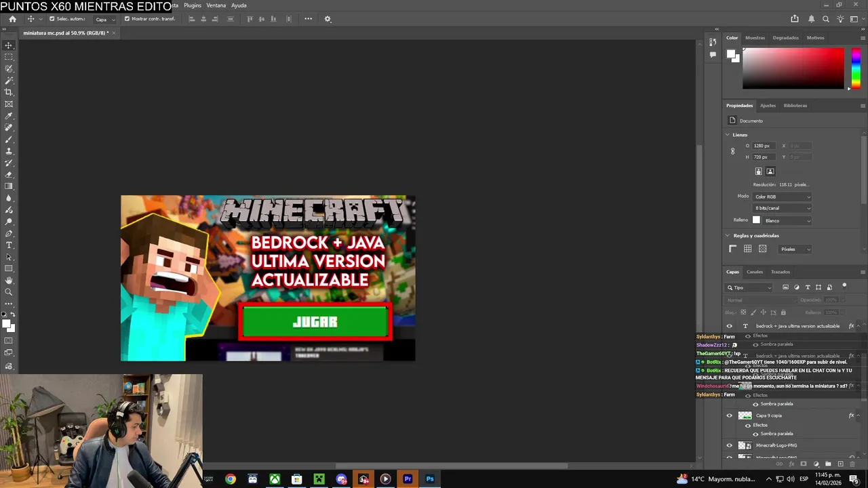Switch to the Canales tab

(755, 272)
